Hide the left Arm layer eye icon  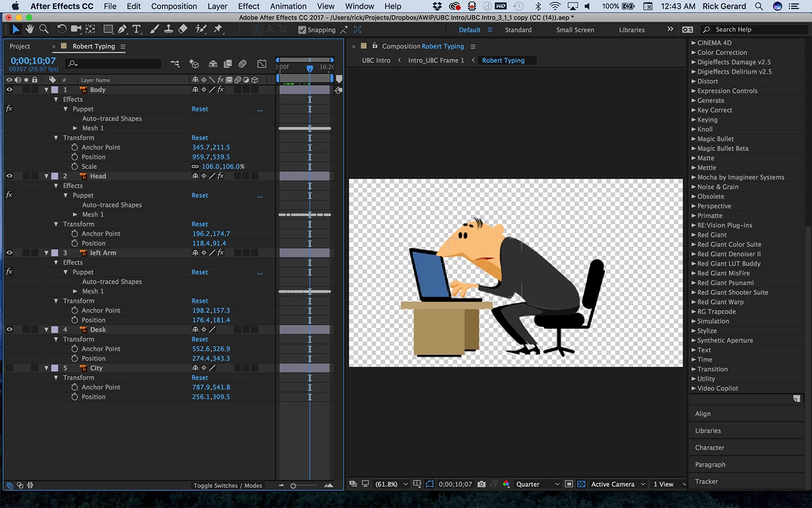click(9, 253)
